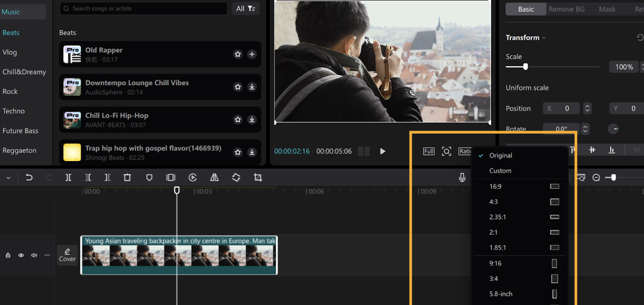Select the Split clip tool
The width and height of the screenshot is (644, 305).
[x=68, y=177]
